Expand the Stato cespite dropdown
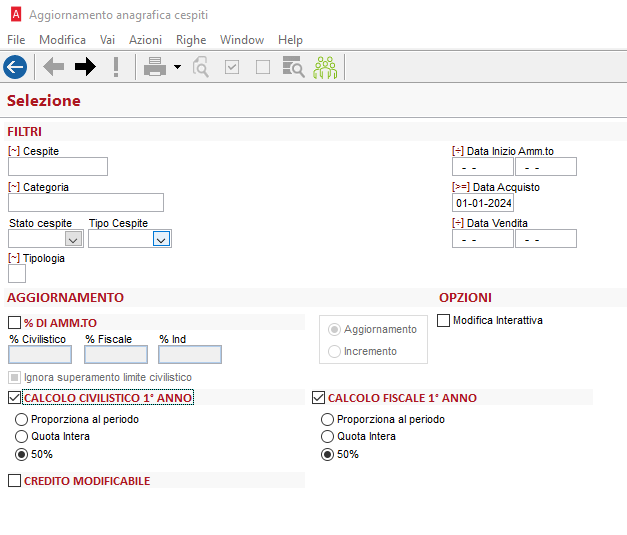The image size is (627, 535). [x=73, y=239]
